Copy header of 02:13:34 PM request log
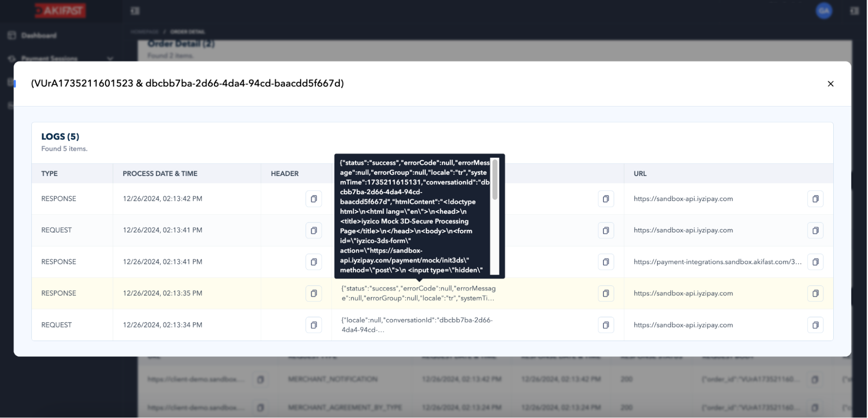 click(x=314, y=325)
